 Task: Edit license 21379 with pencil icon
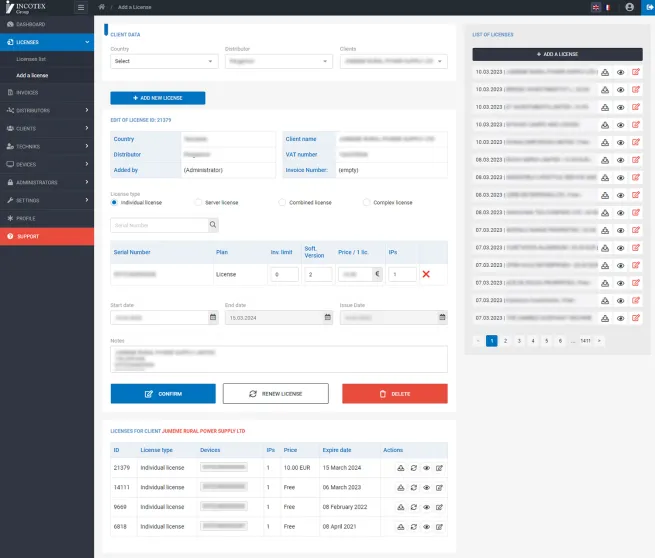point(439,468)
